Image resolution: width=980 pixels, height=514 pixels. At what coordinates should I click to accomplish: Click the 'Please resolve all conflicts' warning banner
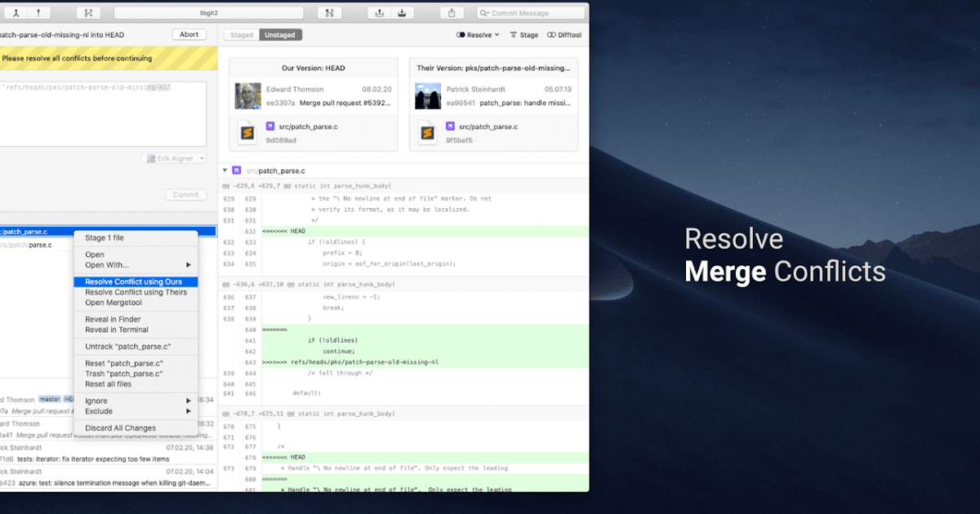click(108, 59)
